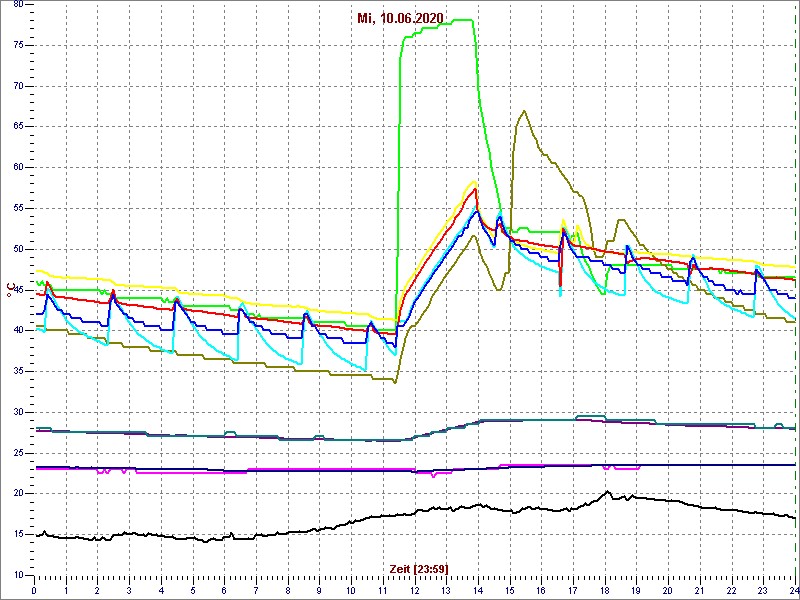Click the 'Zeit [23:59]' time axis label
Image resolution: width=800 pixels, height=600 pixels.
(x=419, y=568)
